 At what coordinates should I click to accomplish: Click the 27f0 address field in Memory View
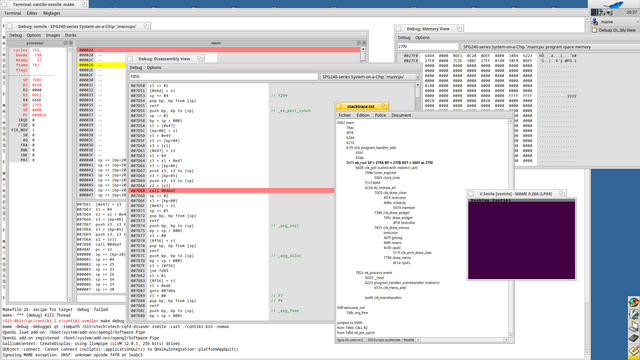(x=428, y=47)
